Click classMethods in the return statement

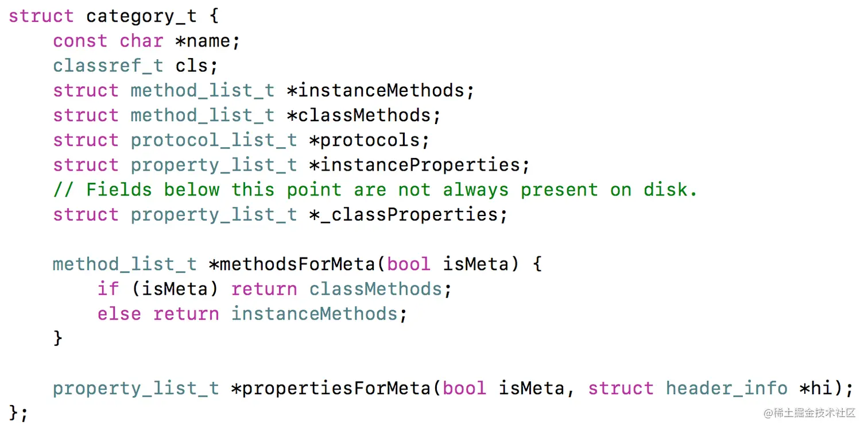375,289
